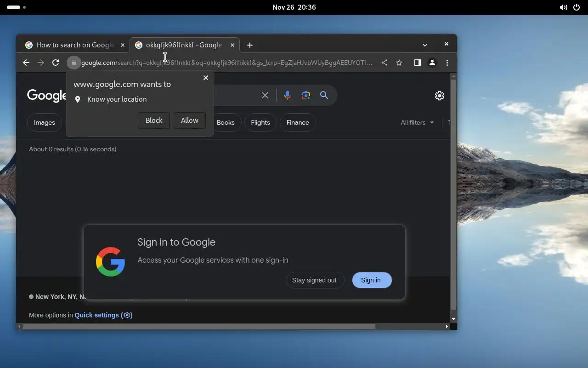Click the scroll-right arrow of horizontal scrollbar
Screen dimensions: 588x368
click(447, 327)
